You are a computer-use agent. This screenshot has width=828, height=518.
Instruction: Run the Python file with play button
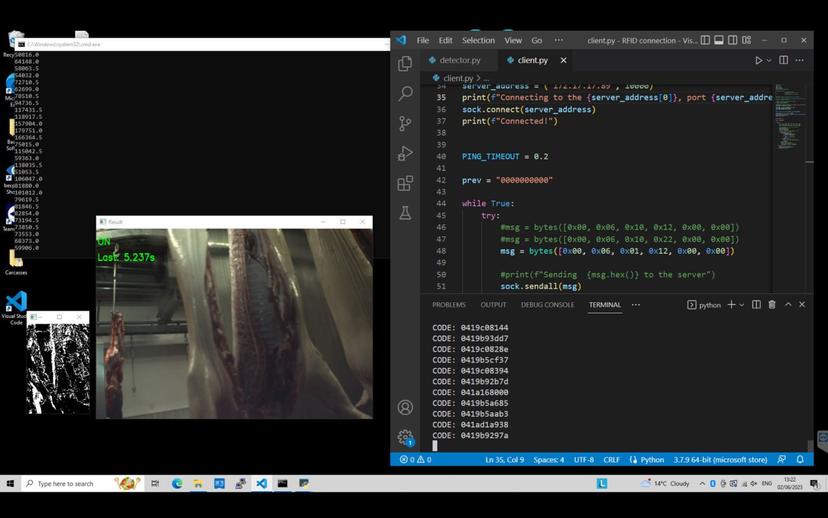[x=758, y=60]
